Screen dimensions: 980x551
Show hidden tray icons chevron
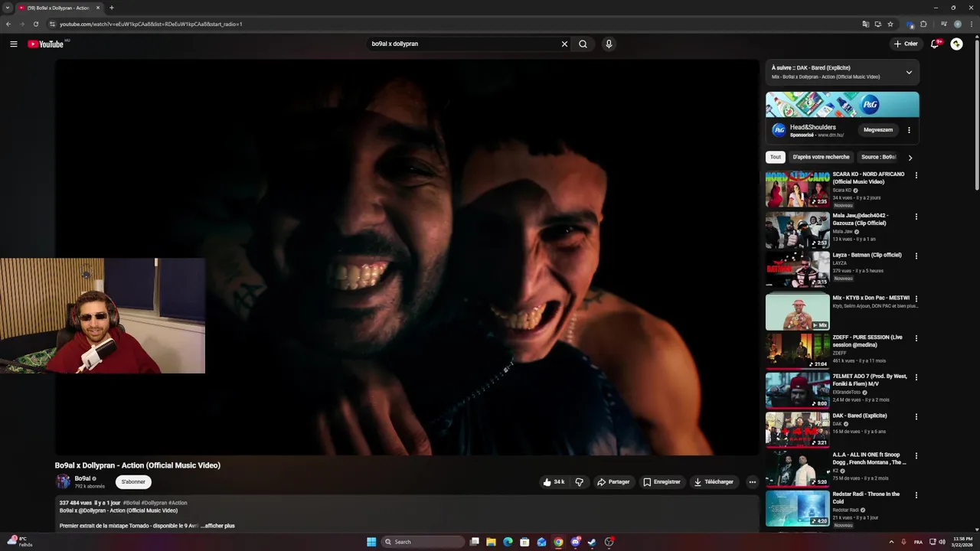pos(891,542)
